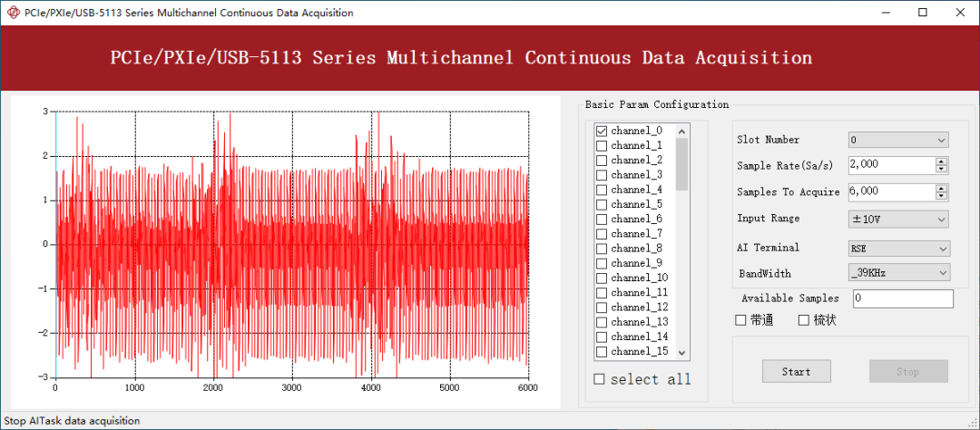Open the AI Terminal dropdown
Image resolution: width=980 pixels, height=430 pixels.
[x=898, y=249]
